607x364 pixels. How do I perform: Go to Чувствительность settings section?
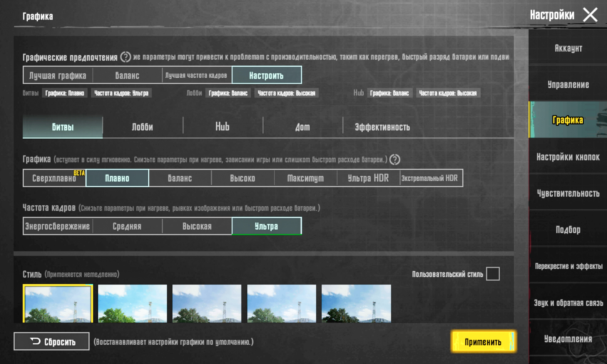(568, 193)
